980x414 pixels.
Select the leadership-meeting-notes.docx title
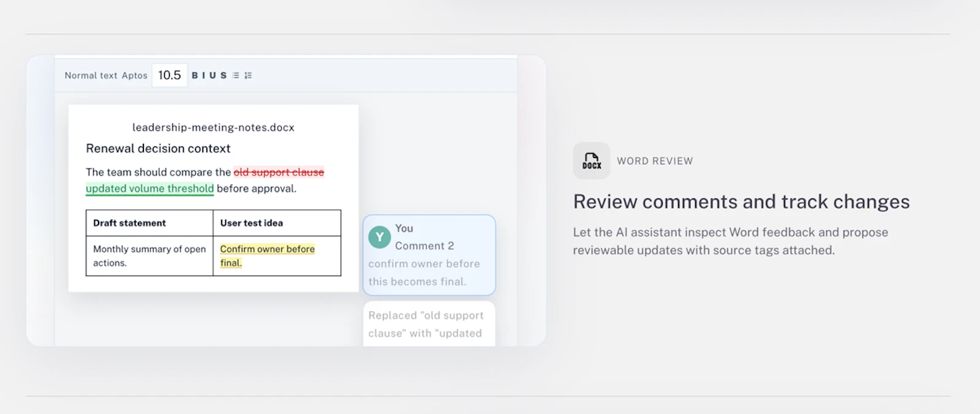[213, 127]
